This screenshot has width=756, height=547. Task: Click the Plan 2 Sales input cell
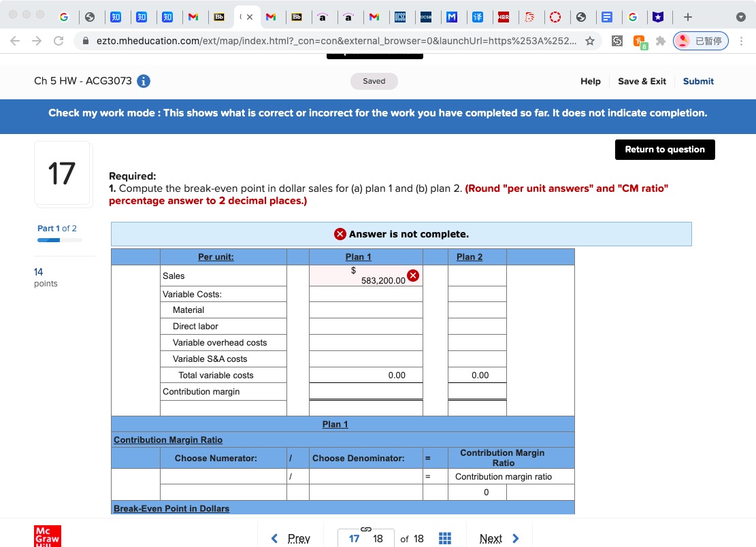(x=477, y=276)
